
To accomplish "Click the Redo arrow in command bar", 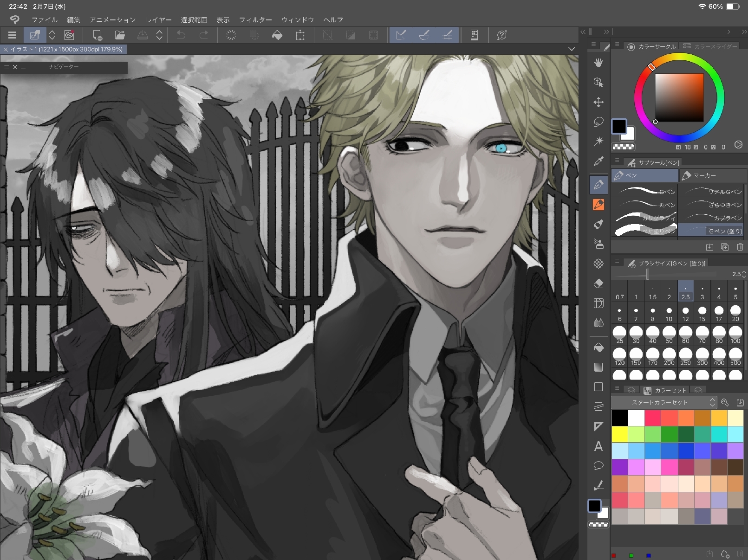I will (x=203, y=35).
